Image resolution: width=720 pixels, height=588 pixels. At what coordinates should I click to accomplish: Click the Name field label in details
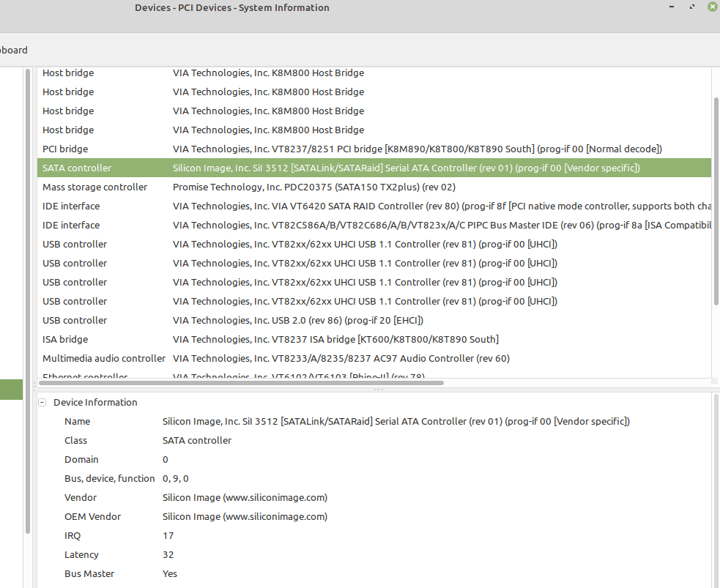77,421
